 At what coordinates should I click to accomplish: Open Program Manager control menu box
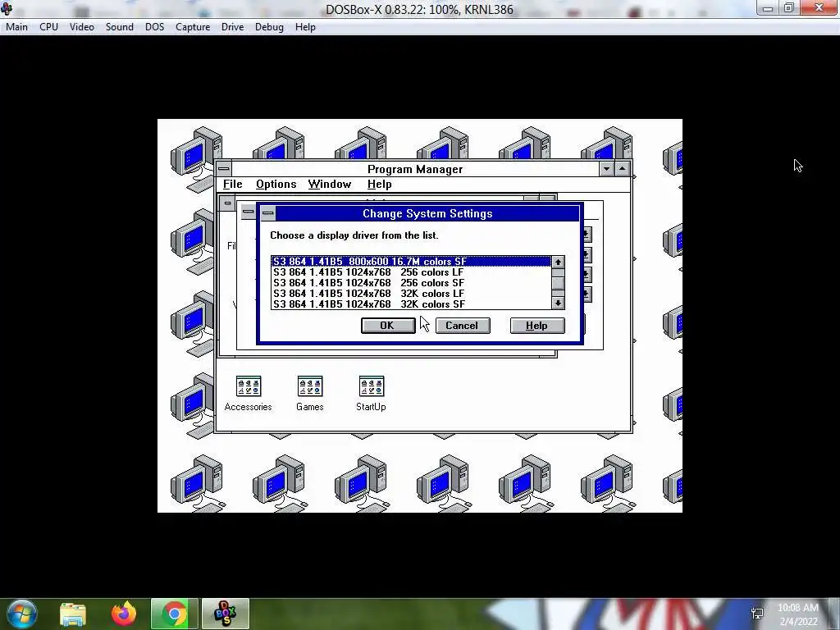[223, 169]
